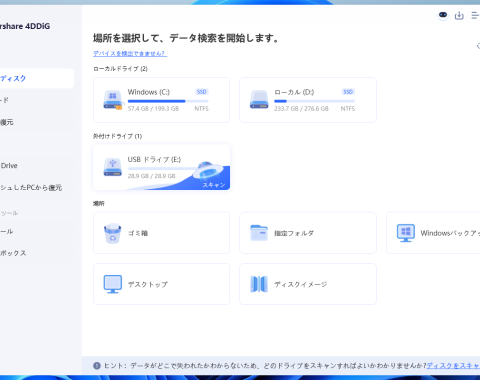Click the Windowsバックアップ monitor icon

tap(406, 233)
